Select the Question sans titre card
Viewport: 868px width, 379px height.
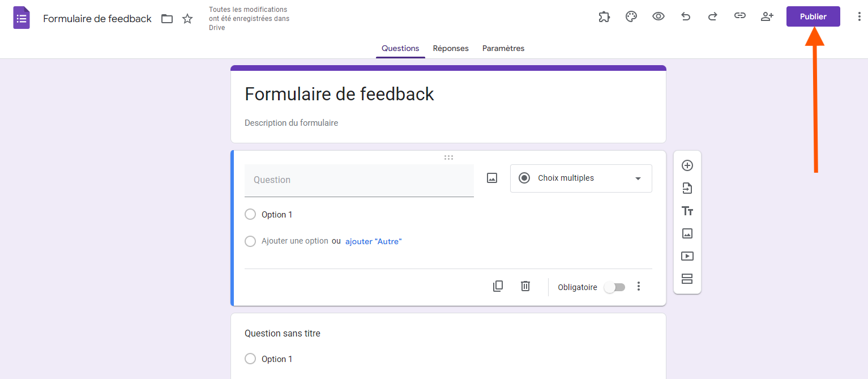[x=448, y=346]
